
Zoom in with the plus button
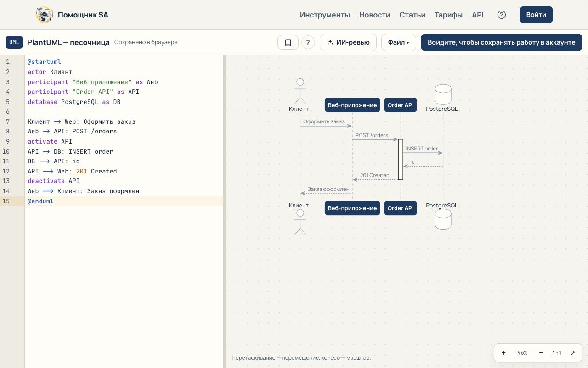pos(503,353)
